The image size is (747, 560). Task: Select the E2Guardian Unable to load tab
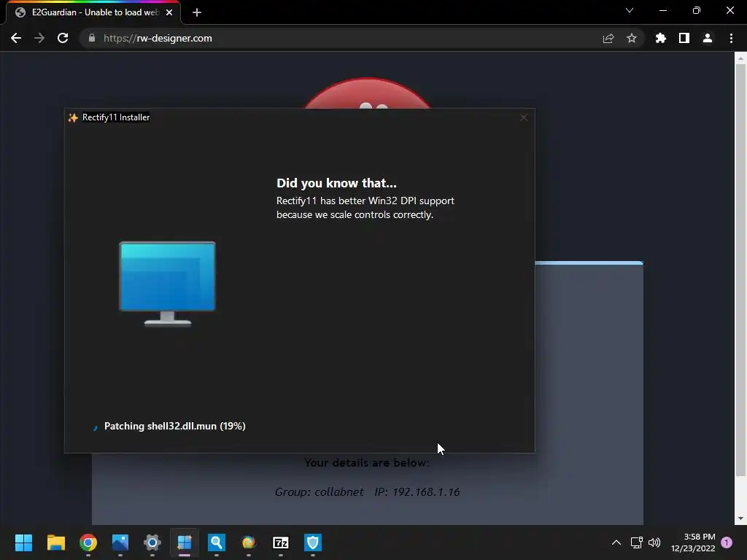coord(93,12)
